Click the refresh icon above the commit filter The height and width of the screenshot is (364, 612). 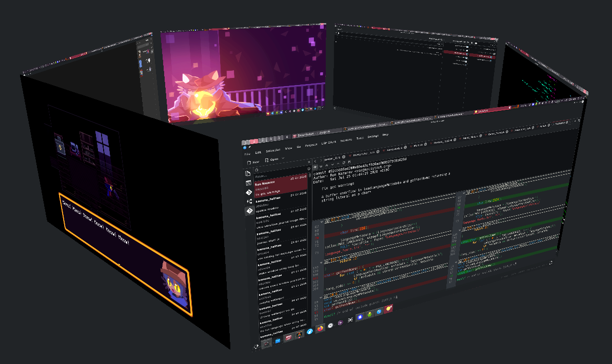pyautogui.click(x=256, y=170)
